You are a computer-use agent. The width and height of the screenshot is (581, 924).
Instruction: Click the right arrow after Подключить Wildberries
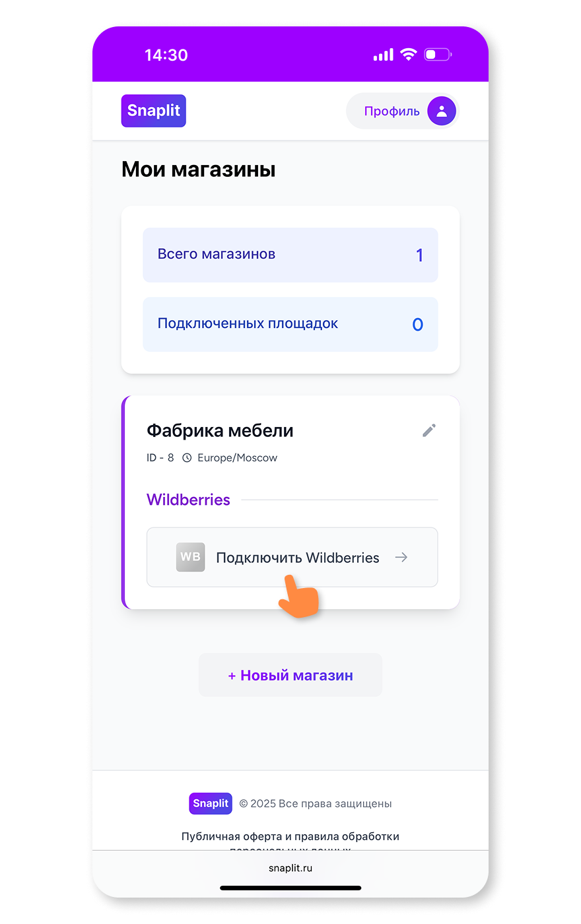click(401, 558)
